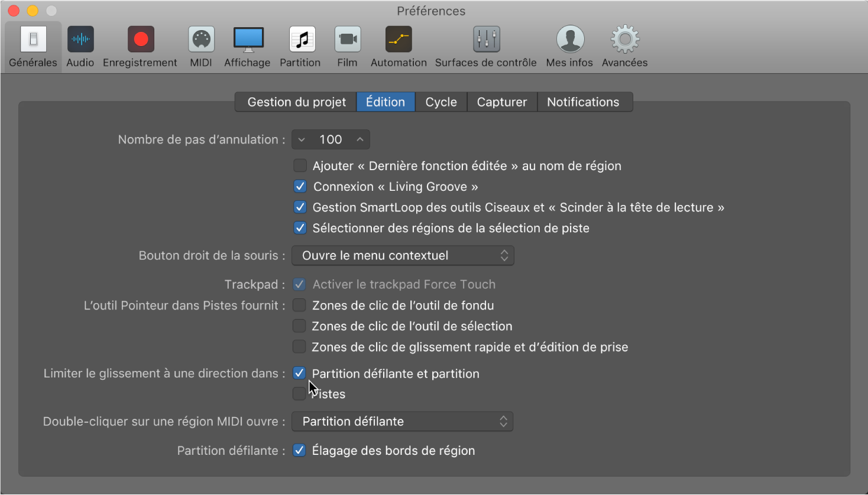Open the Audio preferences pane
Screen dimensions: 868x495
point(80,40)
